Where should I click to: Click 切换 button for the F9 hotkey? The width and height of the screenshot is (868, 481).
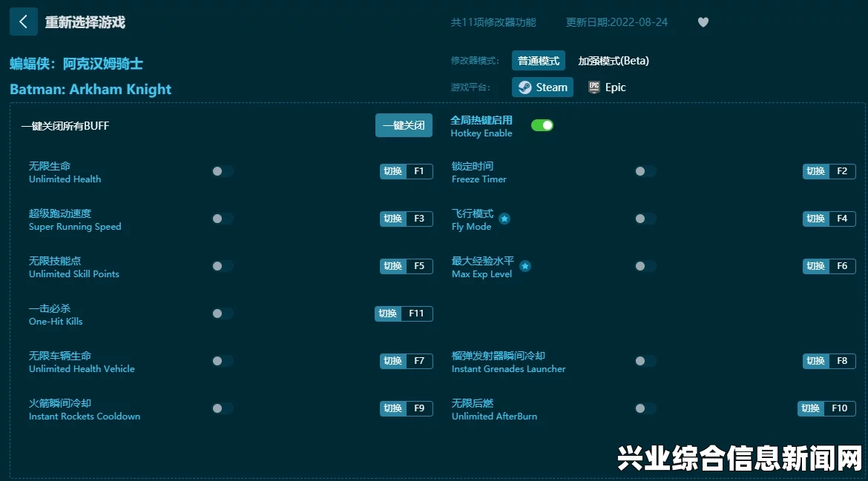(393, 408)
